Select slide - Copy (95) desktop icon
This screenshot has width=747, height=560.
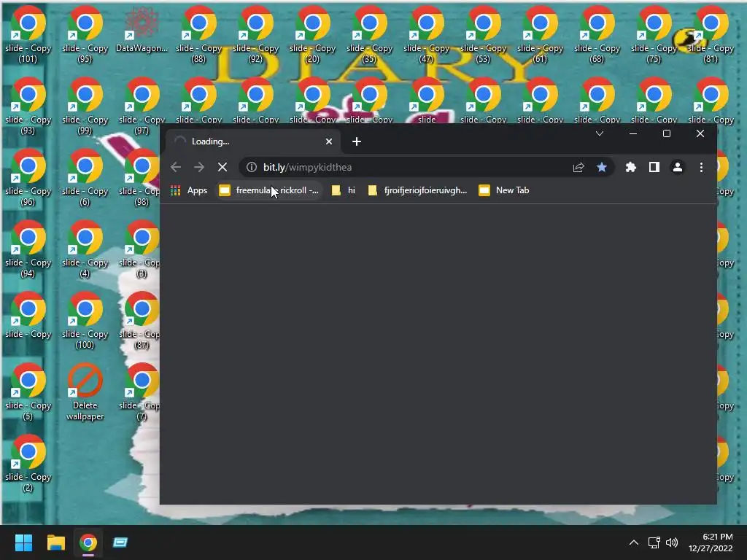pos(85,35)
